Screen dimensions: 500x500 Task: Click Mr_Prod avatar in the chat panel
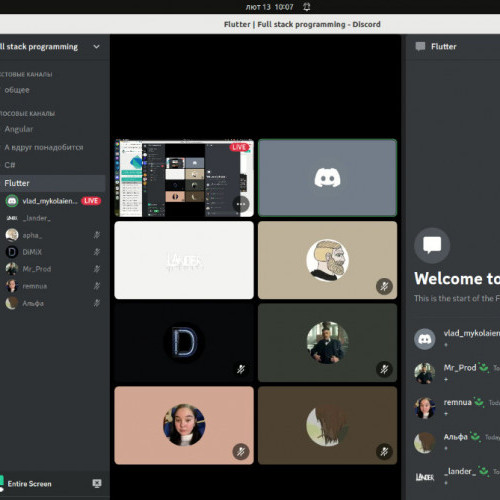(x=424, y=373)
